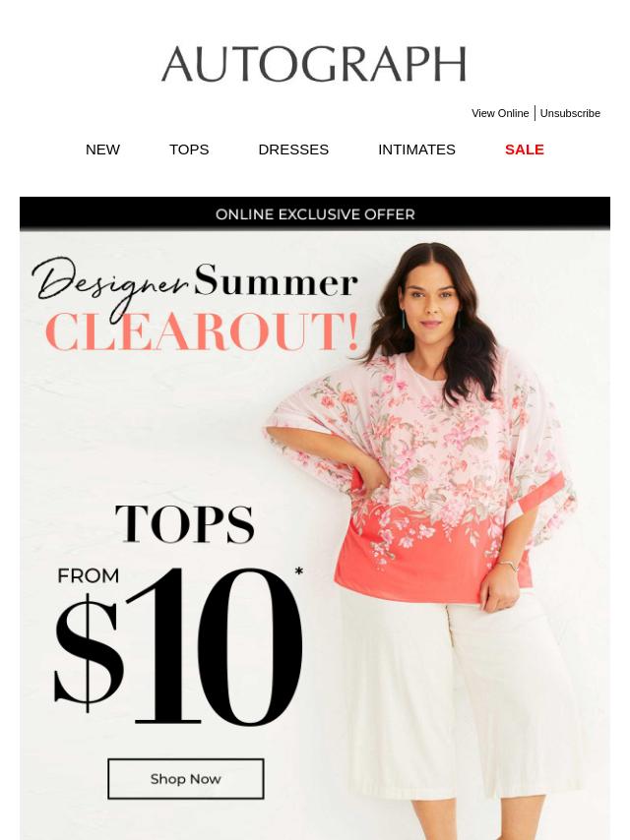Select NEW in the navigation menu
630x840 pixels.
click(102, 150)
